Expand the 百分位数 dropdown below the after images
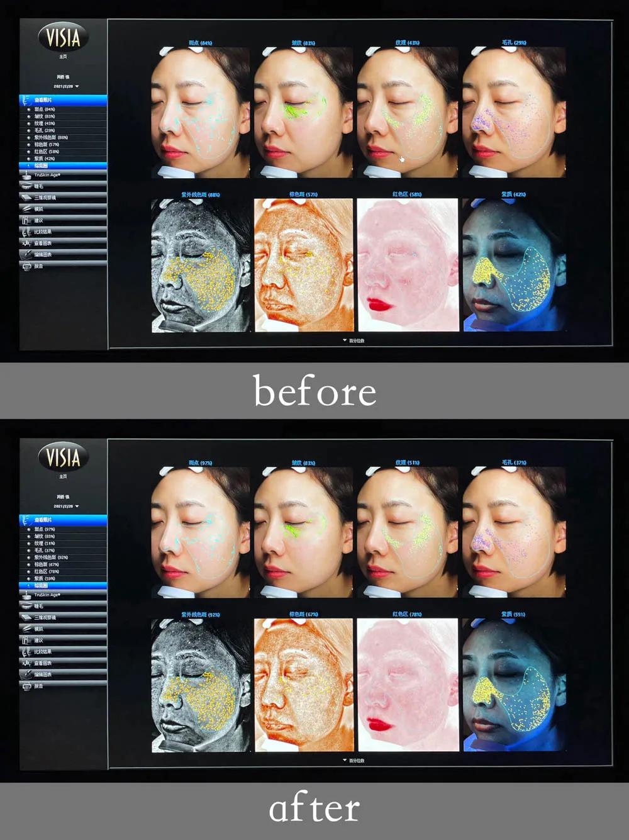The image size is (629, 840). (x=353, y=760)
